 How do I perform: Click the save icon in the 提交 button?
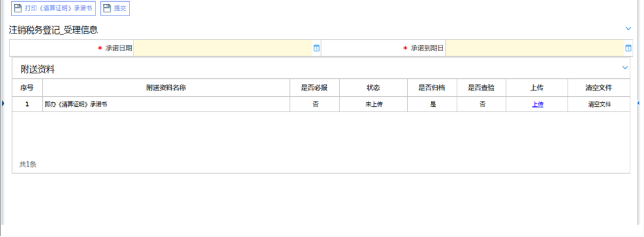[107, 8]
